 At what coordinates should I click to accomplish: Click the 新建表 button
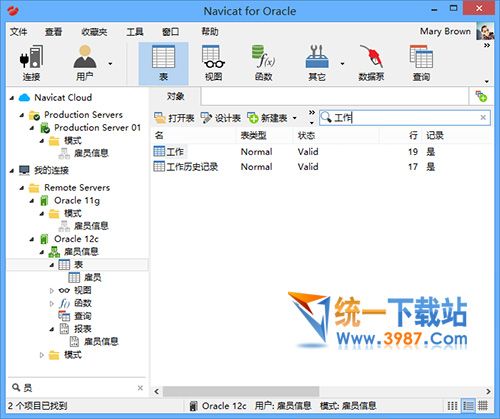(268, 118)
